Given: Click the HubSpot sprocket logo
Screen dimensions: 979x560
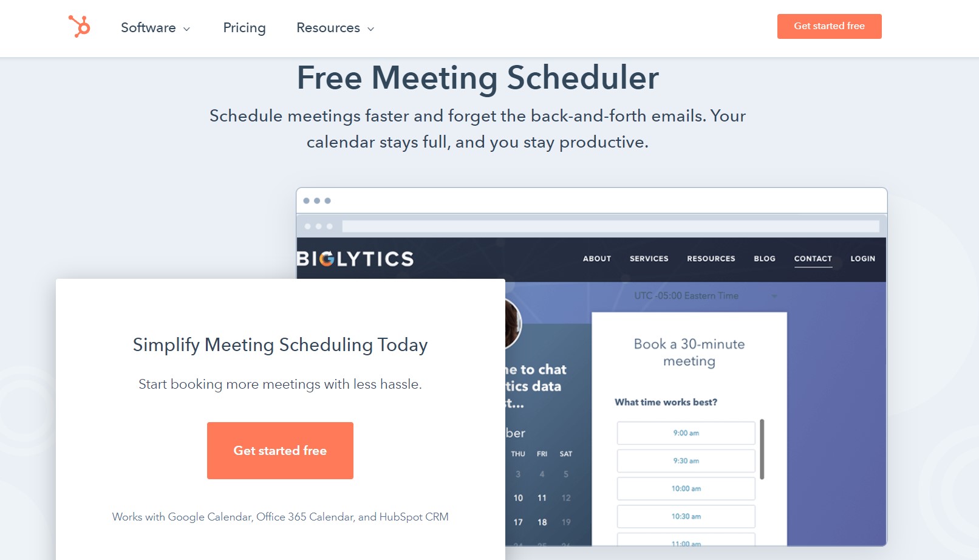Looking at the screenshot, I should [79, 27].
